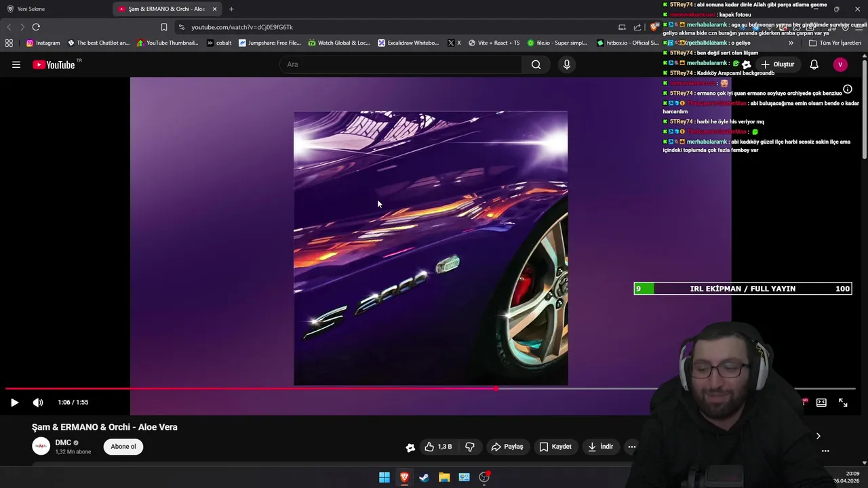Go back with the browser back arrow
This screenshot has width=868, height=488.
click(x=9, y=27)
